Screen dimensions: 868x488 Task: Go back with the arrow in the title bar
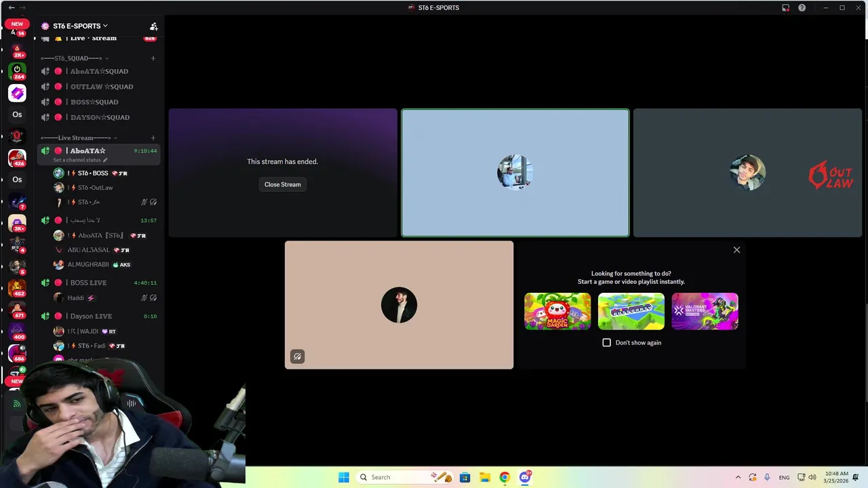[x=11, y=7]
